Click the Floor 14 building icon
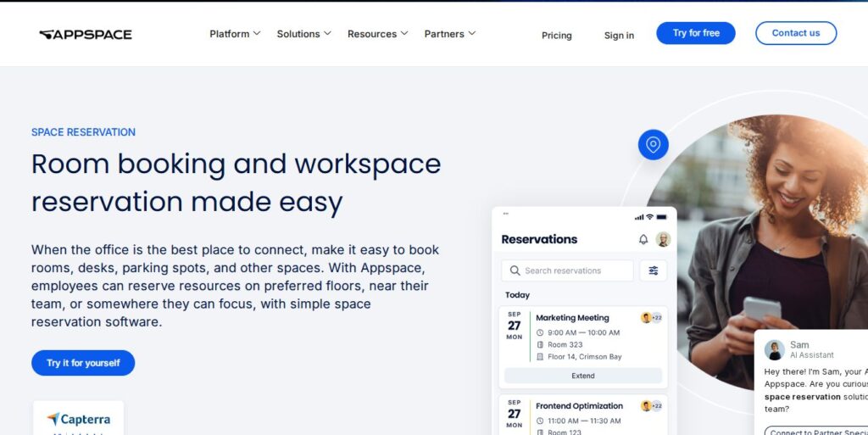Screen dimensions: 868x435 coord(540,357)
